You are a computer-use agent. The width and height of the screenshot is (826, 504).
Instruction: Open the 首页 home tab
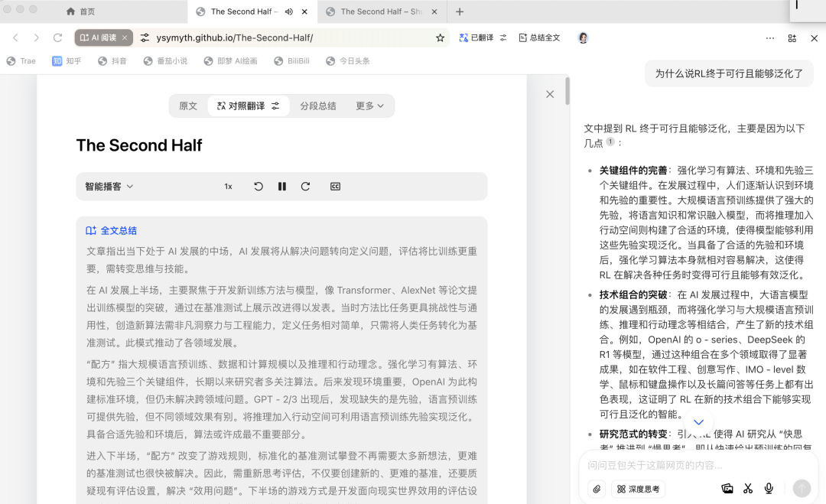point(80,11)
